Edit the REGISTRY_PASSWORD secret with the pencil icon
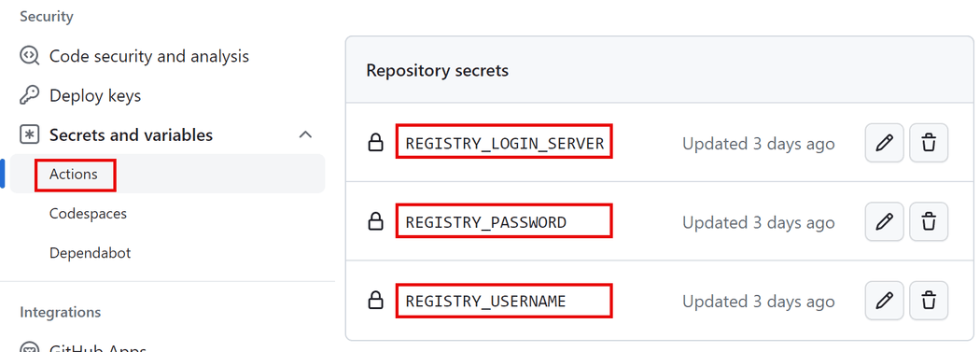 point(884,222)
